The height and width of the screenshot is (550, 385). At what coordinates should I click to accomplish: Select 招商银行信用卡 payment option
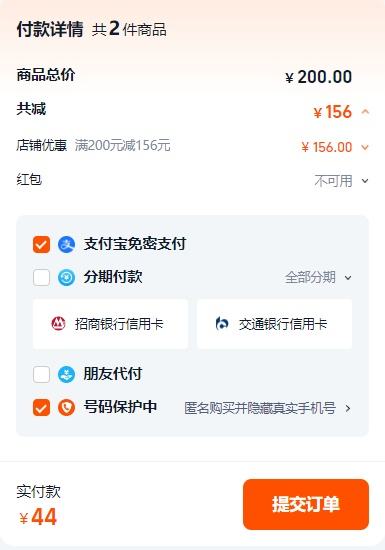(x=110, y=324)
